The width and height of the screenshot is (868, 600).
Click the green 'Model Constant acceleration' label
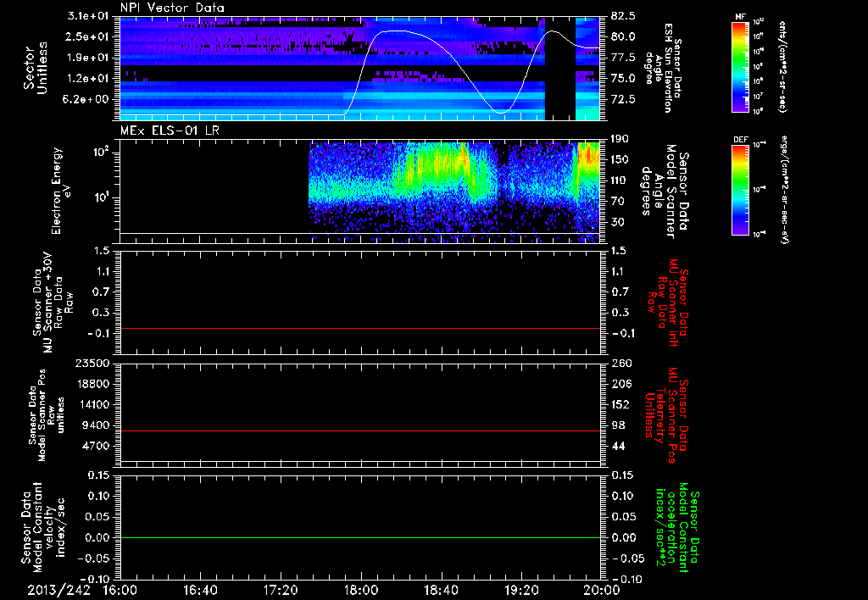[x=676, y=530]
